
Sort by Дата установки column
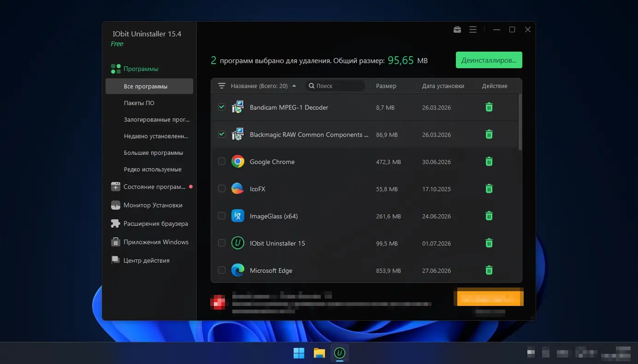point(443,86)
